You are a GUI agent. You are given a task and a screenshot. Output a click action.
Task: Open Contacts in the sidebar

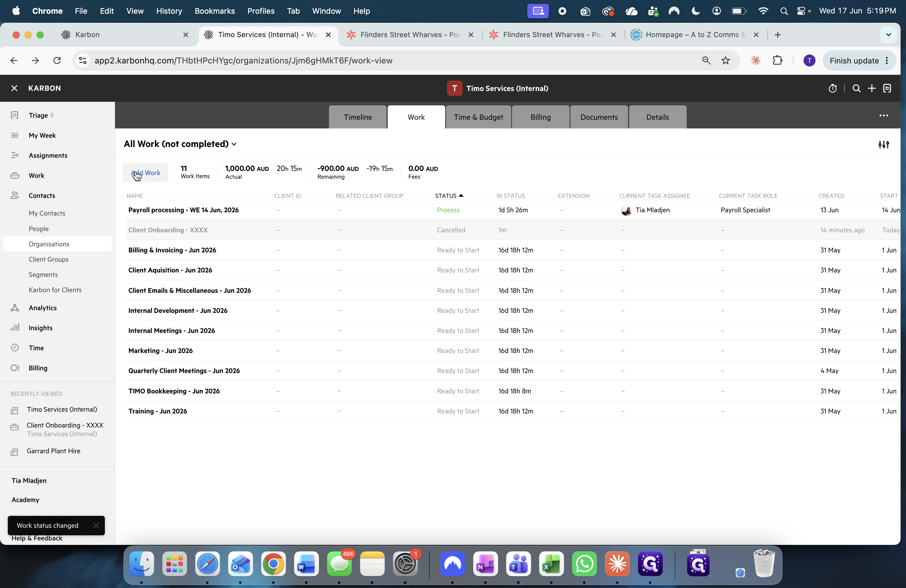click(x=42, y=196)
